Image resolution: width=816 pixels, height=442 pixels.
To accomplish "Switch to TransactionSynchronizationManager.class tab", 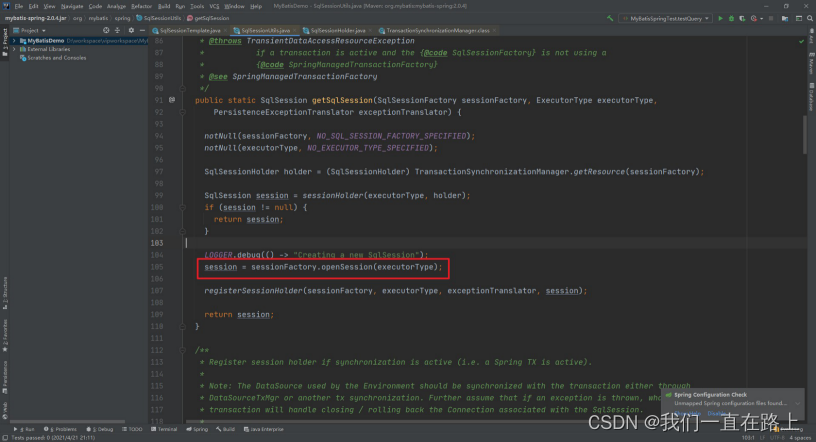I will (437, 30).
